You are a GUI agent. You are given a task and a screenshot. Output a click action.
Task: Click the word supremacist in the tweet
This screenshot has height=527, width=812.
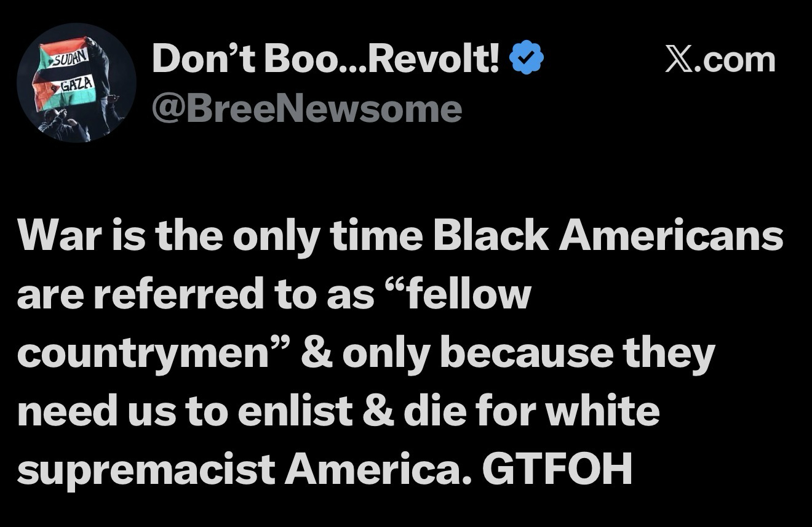pyautogui.click(x=145, y=470)
